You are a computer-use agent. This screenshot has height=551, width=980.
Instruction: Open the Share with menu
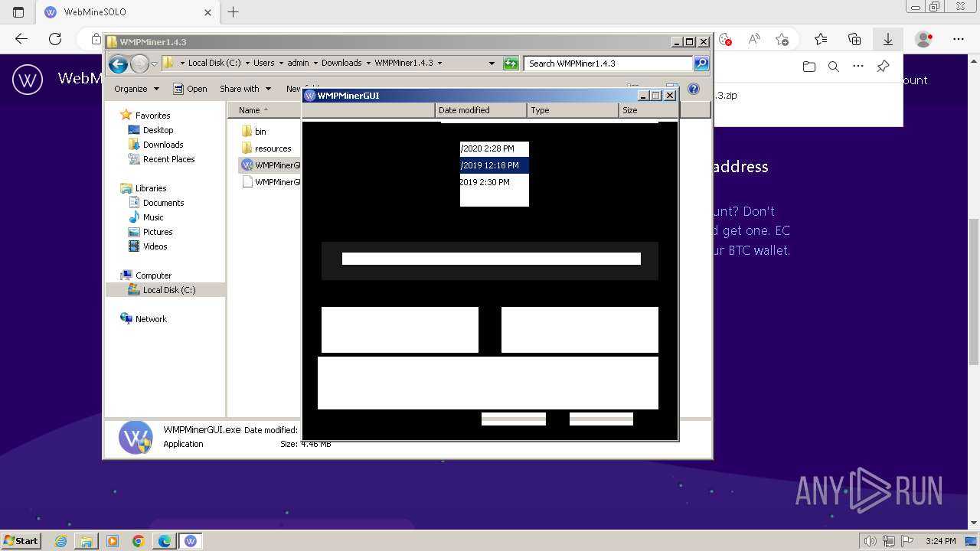[245, 89]
